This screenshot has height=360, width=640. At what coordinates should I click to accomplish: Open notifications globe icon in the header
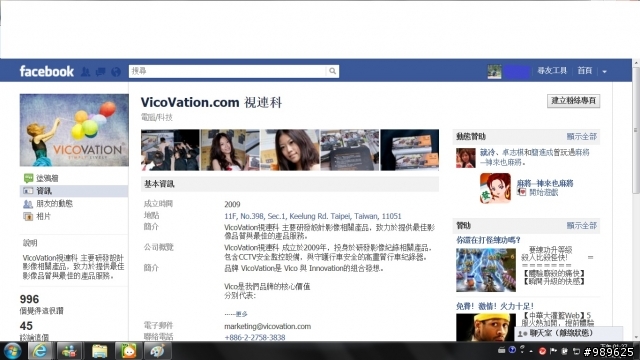[x=116, y=72]
